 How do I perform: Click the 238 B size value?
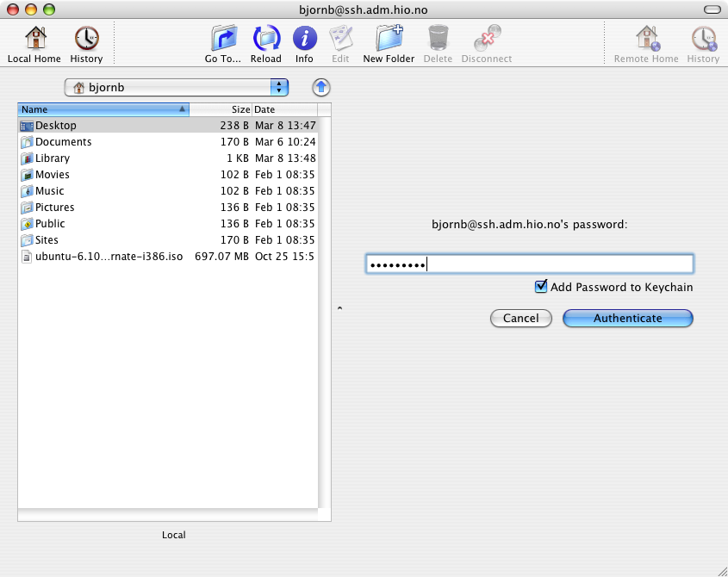(x=234, y=126)
